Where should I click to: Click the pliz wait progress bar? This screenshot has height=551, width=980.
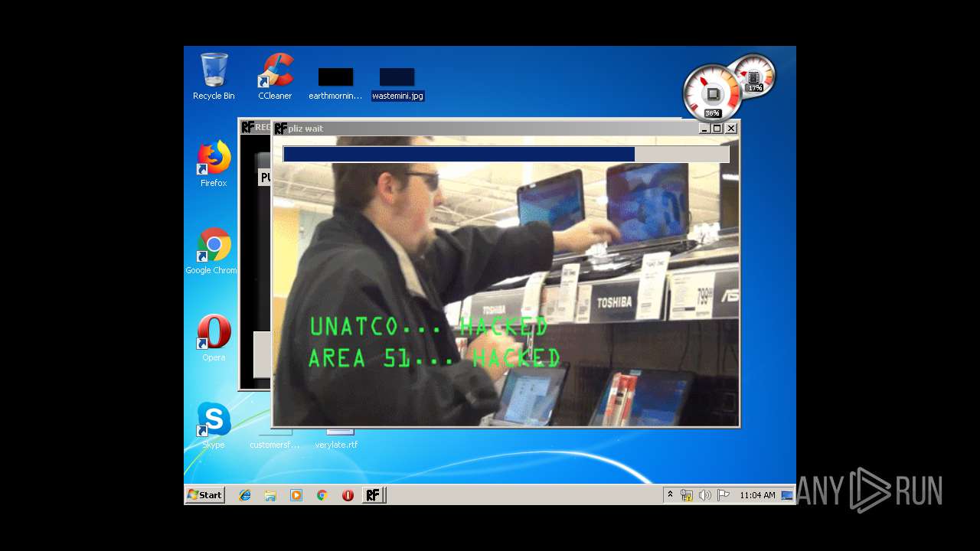(x=506, y=155)
